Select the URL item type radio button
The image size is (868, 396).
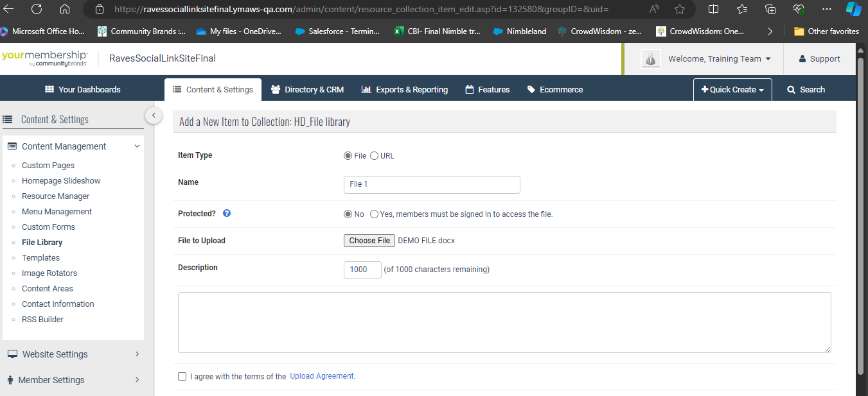[x=374, y=155]
